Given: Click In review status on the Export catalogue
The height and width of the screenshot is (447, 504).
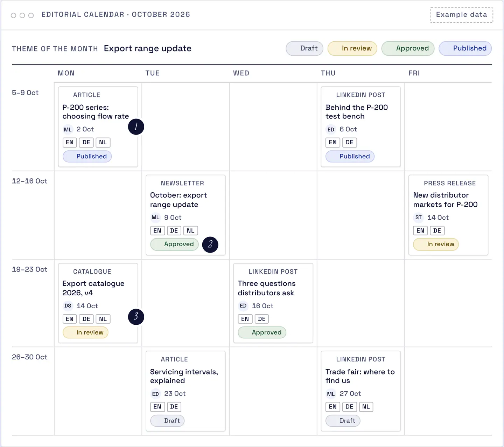Looking at the screenshot, I should 85,332.
